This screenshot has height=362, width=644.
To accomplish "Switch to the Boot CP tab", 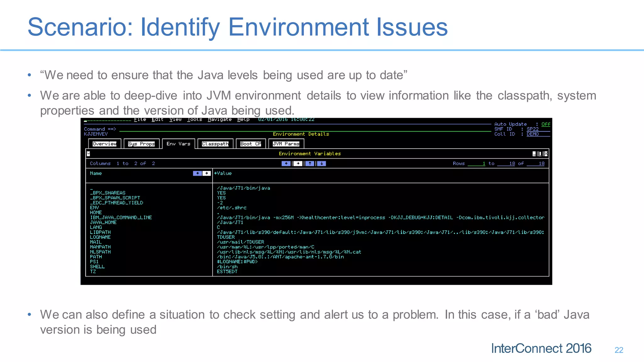I will [251, 144].
